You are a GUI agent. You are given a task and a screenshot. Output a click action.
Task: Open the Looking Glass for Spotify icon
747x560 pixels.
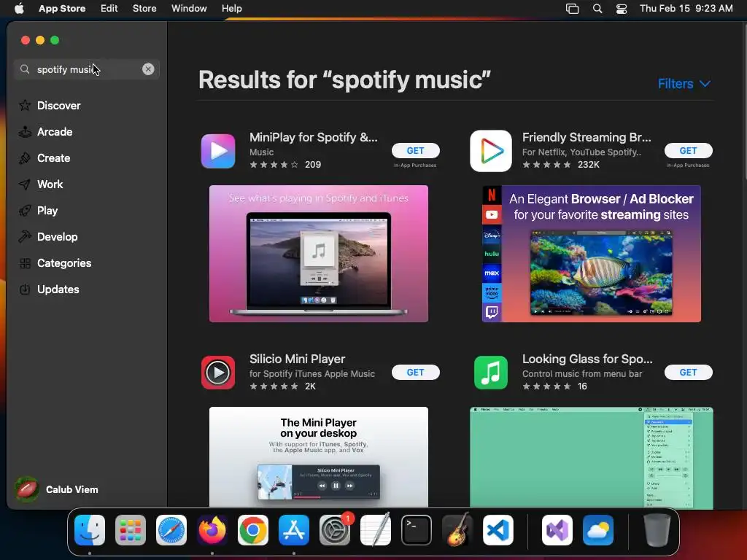[491, 373]
